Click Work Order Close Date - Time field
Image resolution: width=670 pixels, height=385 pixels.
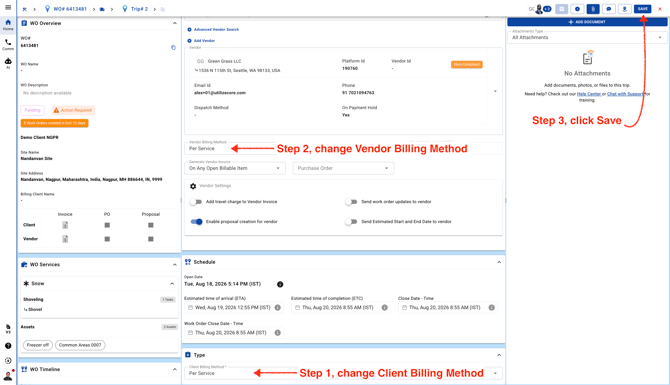tap(234, 333)
